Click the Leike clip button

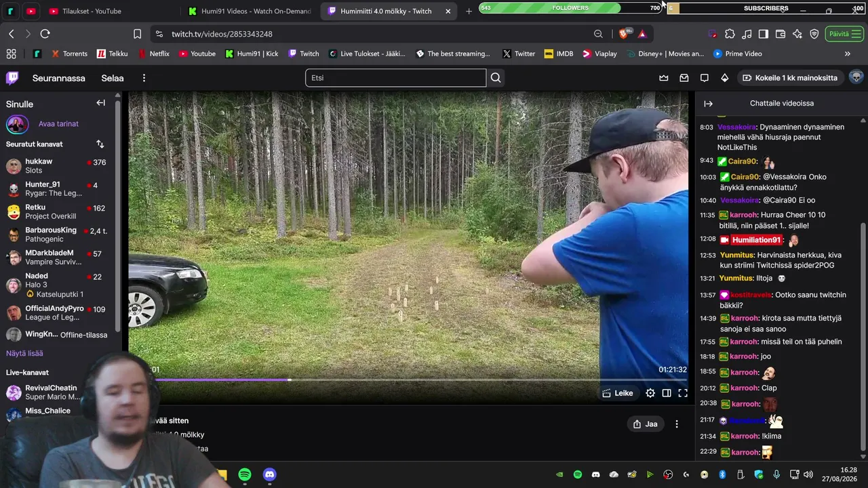[618, 393]
